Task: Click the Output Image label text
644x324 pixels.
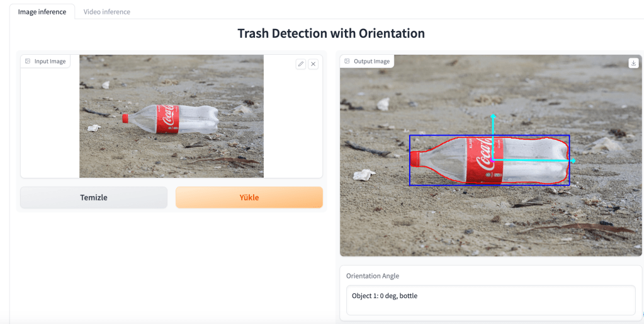Action: (x=372, y=61)
